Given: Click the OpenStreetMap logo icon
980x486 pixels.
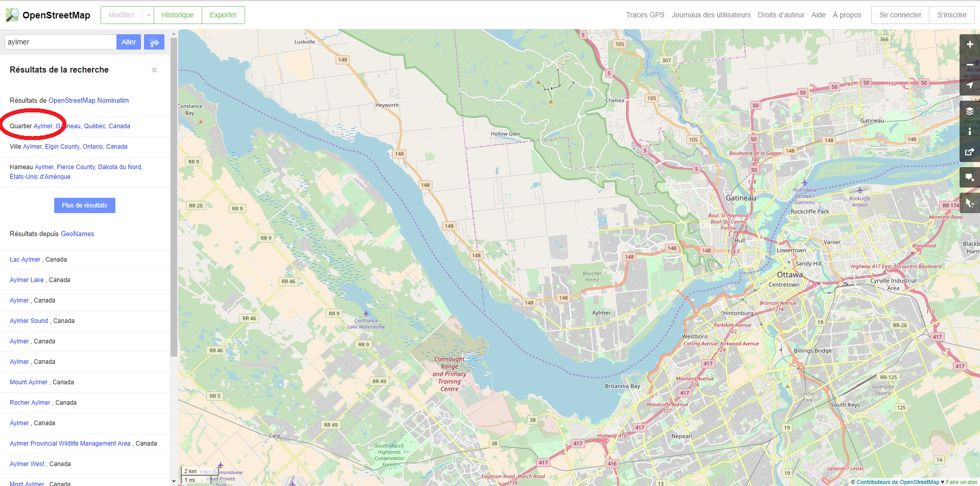Looking at the screenshot, I should click(12, 15).
